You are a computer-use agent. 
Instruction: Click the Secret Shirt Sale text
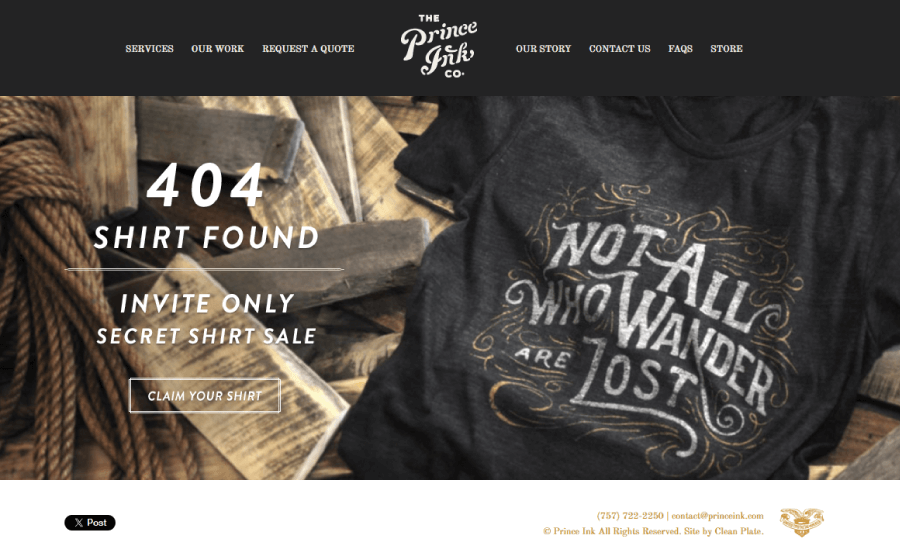206,336
